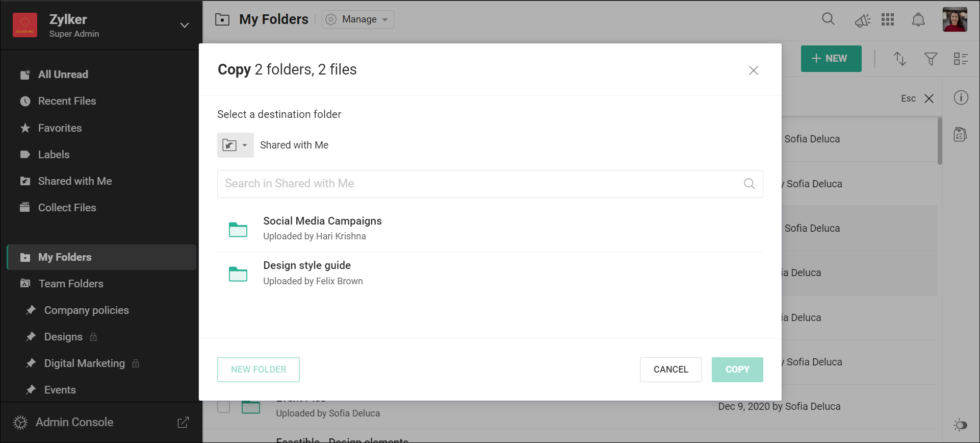Go to Shared with Me in sidebar

tap(74, 181)
